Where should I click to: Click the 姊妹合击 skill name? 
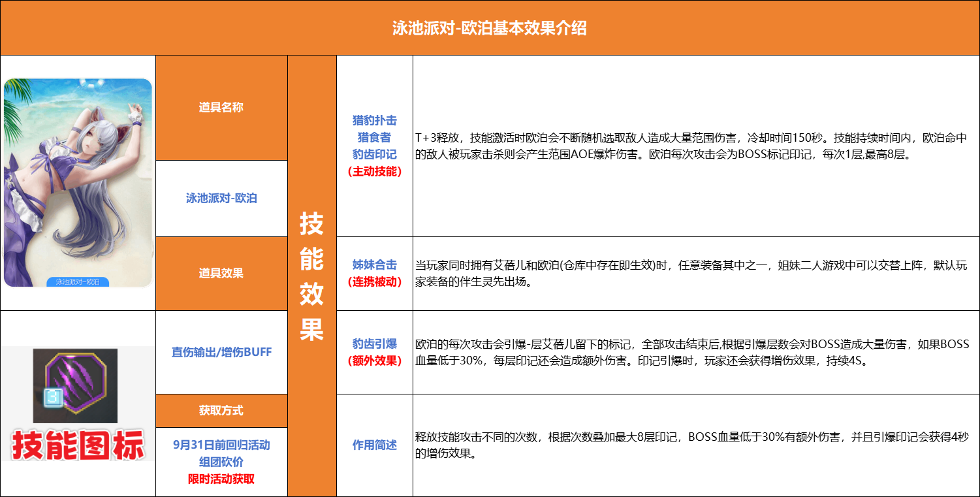(375, 265)
